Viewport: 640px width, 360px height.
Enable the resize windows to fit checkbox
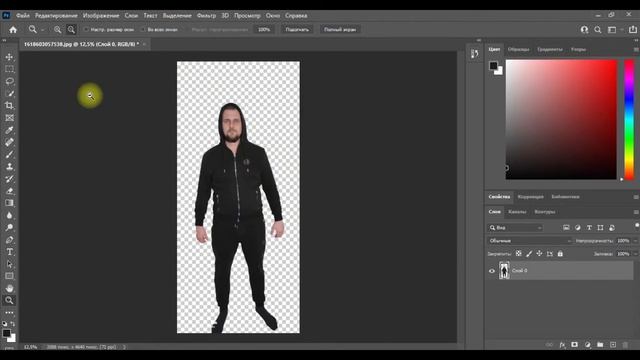click(86, 30)
